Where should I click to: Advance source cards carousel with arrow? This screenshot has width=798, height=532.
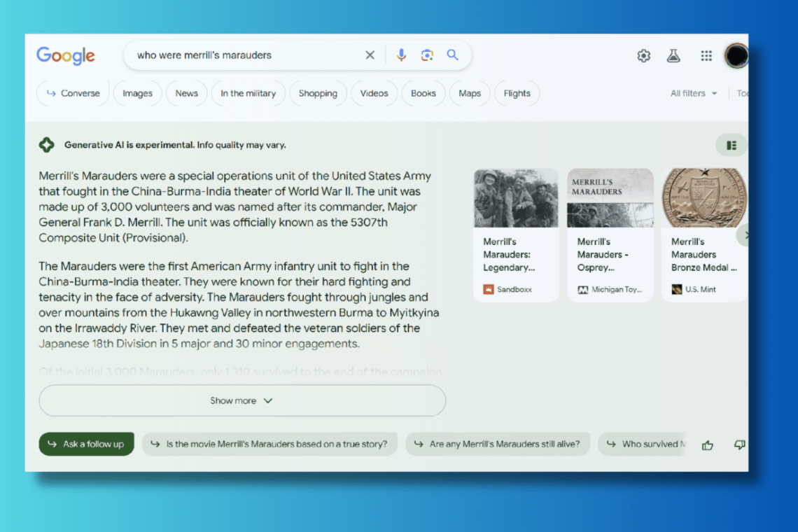click(743, 235)
